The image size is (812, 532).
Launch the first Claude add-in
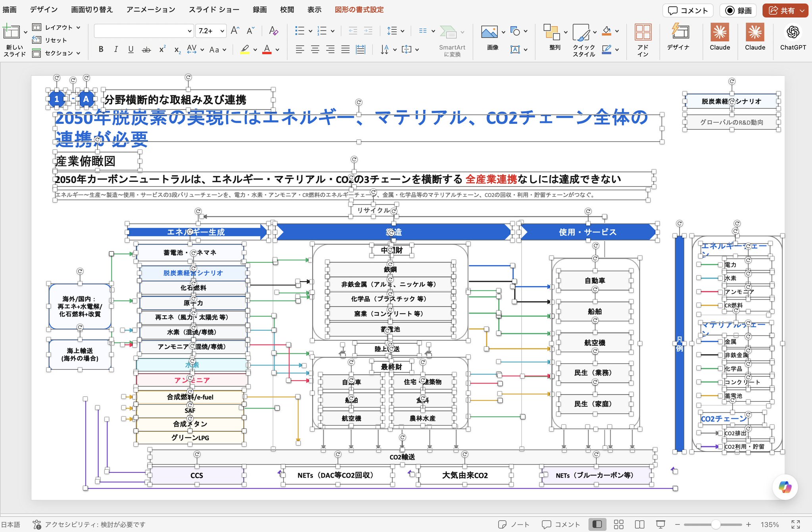point(720,32)
